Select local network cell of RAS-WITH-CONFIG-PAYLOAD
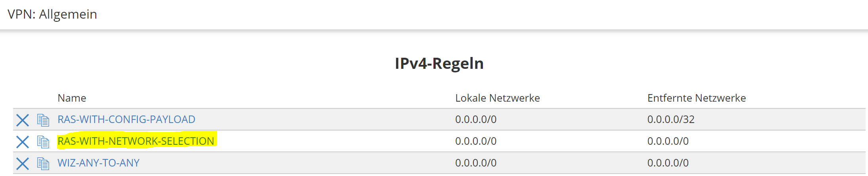 tap(475, 119)
